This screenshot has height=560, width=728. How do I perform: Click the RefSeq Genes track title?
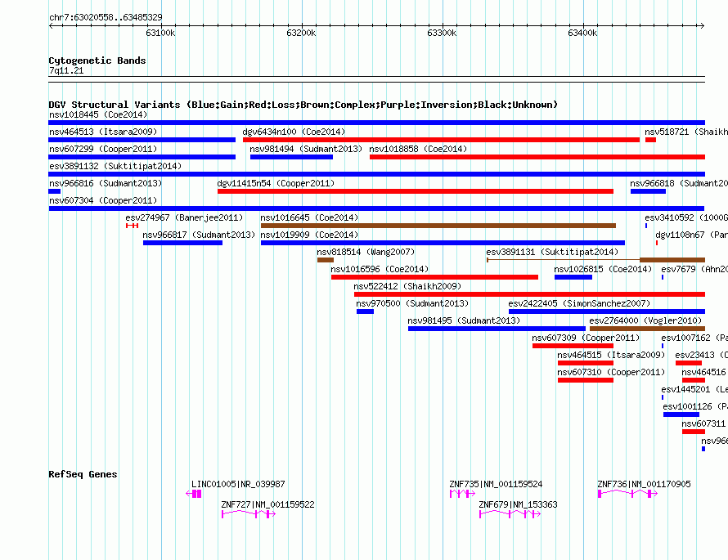pyautogui.click(x=83, y=474)
